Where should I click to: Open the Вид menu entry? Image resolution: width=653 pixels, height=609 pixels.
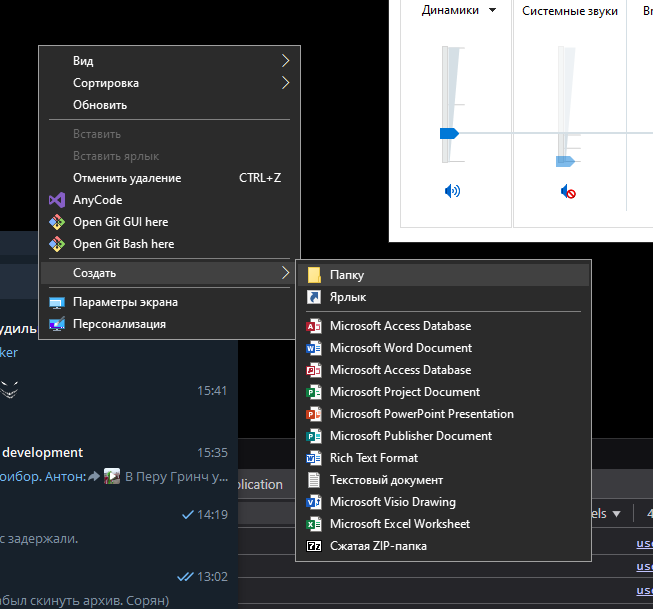pyautogui.click(x=169, y=61)
